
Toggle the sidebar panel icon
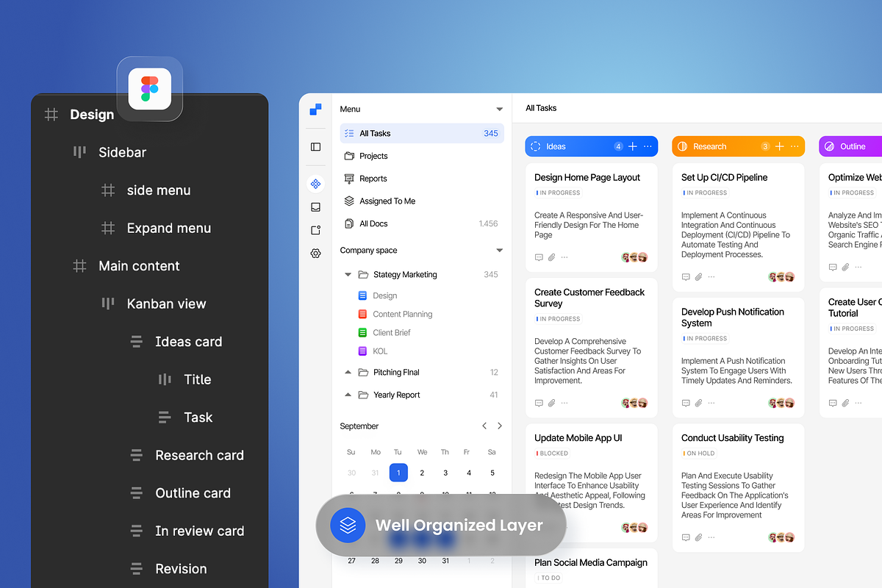315,147
